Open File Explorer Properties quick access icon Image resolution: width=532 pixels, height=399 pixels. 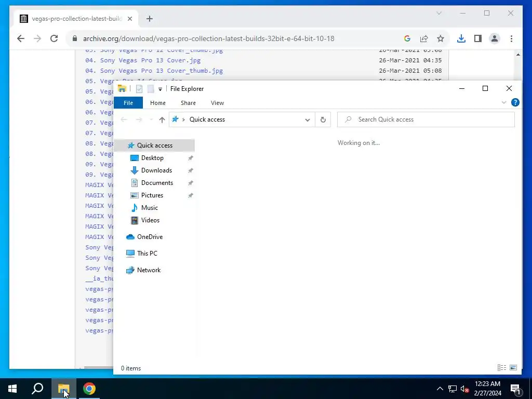click(x=139, y=89)
